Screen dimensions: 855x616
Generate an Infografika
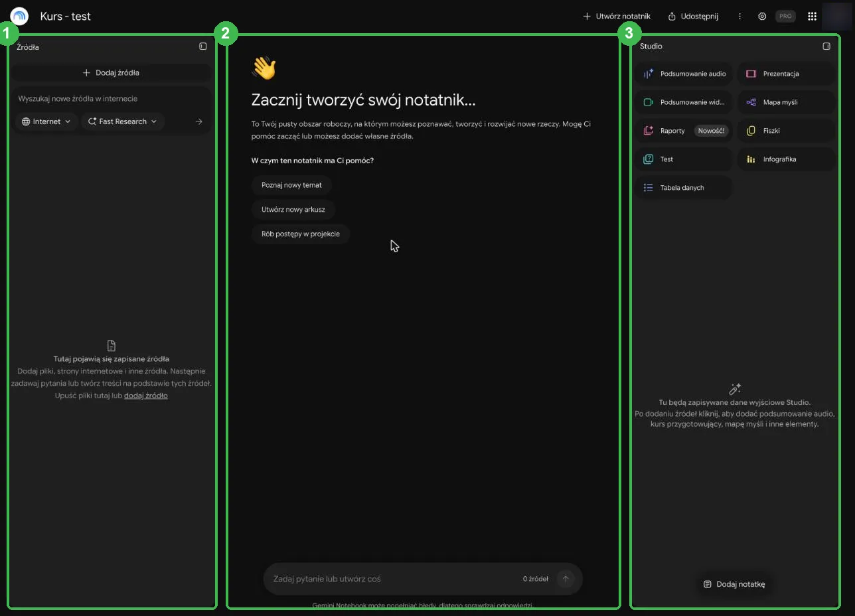click(787, 159)
